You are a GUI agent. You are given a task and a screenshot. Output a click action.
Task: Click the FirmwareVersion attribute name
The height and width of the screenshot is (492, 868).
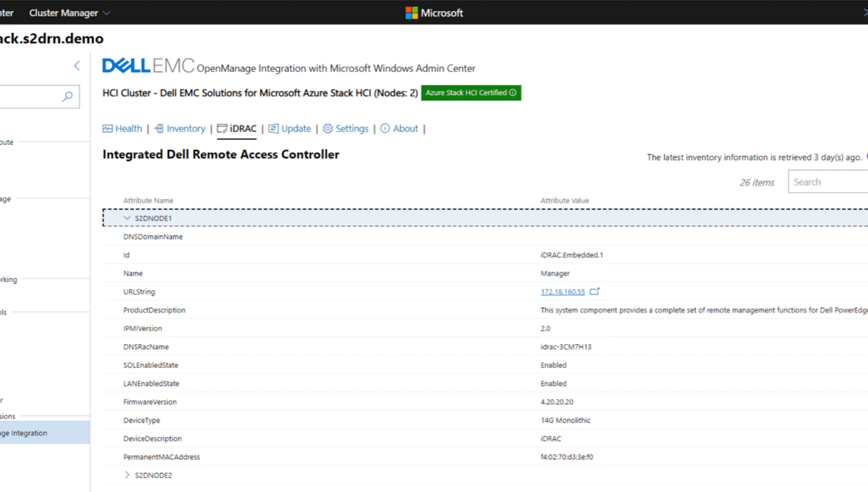pyautogui.click(x=150, y=401)
